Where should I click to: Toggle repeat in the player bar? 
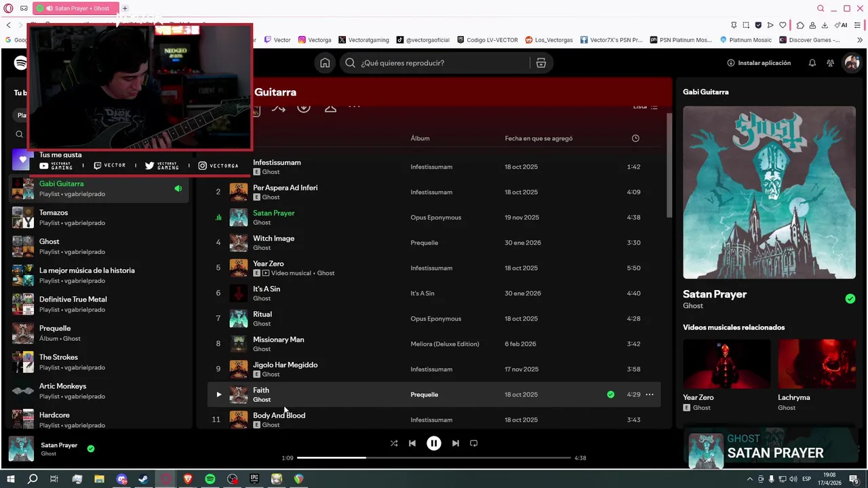pyautogui.click(x=474, y=443)
